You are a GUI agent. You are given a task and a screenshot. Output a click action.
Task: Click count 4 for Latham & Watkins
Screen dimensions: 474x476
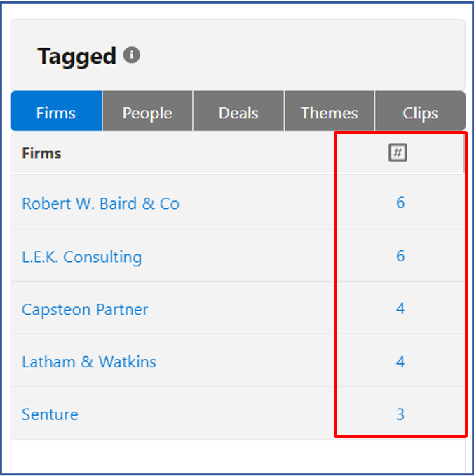coord(400,362)
